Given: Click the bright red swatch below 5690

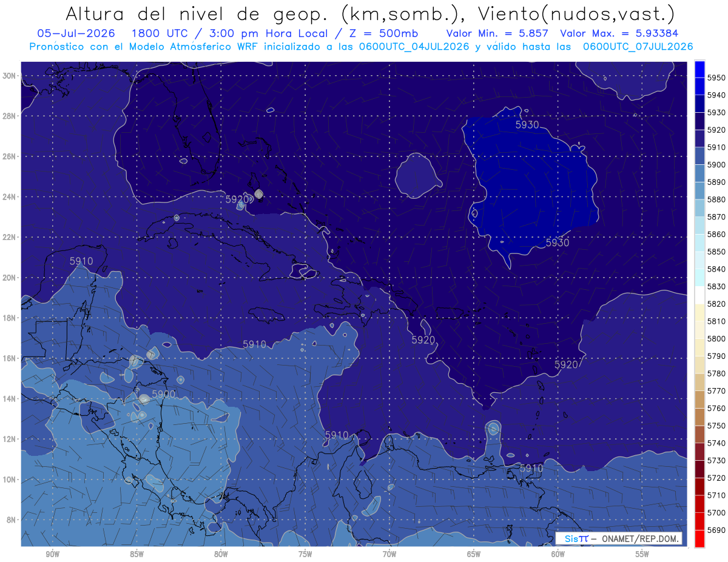Looking at the screenshot, I should point(699,538).
